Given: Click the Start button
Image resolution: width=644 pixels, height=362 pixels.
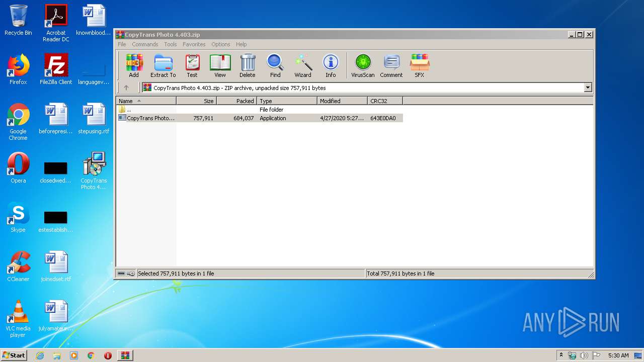Looking at the screenshot, I should 14,355.
